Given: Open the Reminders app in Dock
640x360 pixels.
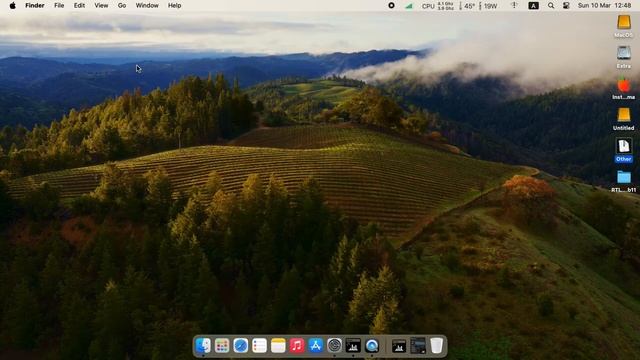Looking at the screenshot, I should pos(260,346).
